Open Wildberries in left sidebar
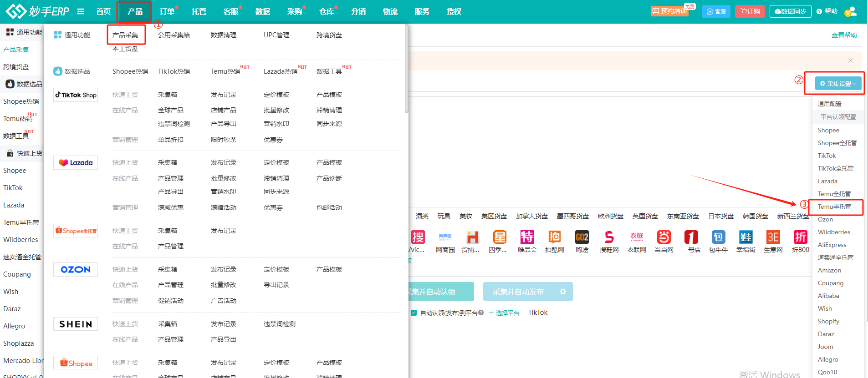 pos(20,240)
